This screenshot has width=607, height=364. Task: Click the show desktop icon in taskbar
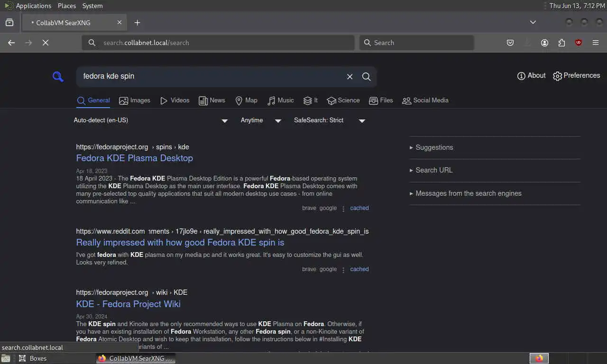[x=5, y=358]
